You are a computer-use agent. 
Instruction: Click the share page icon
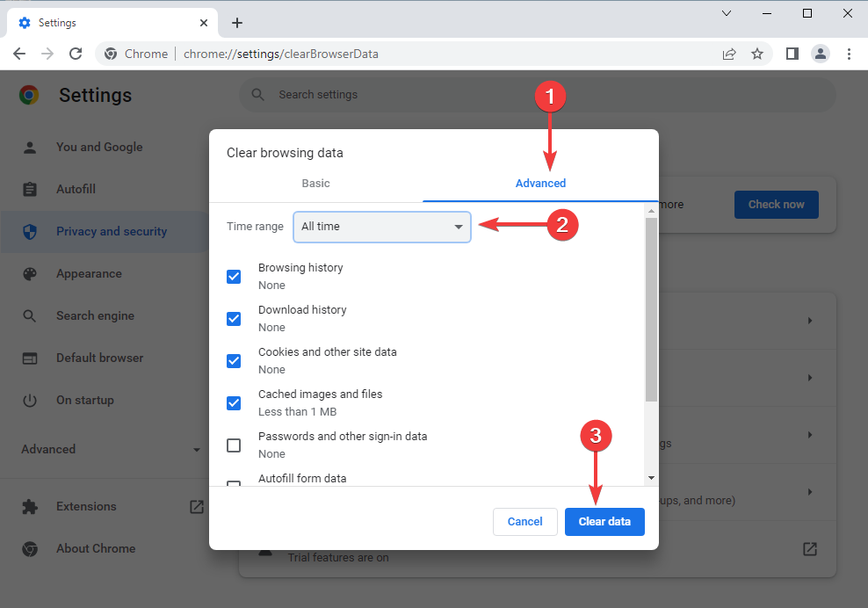pos(729,54)
